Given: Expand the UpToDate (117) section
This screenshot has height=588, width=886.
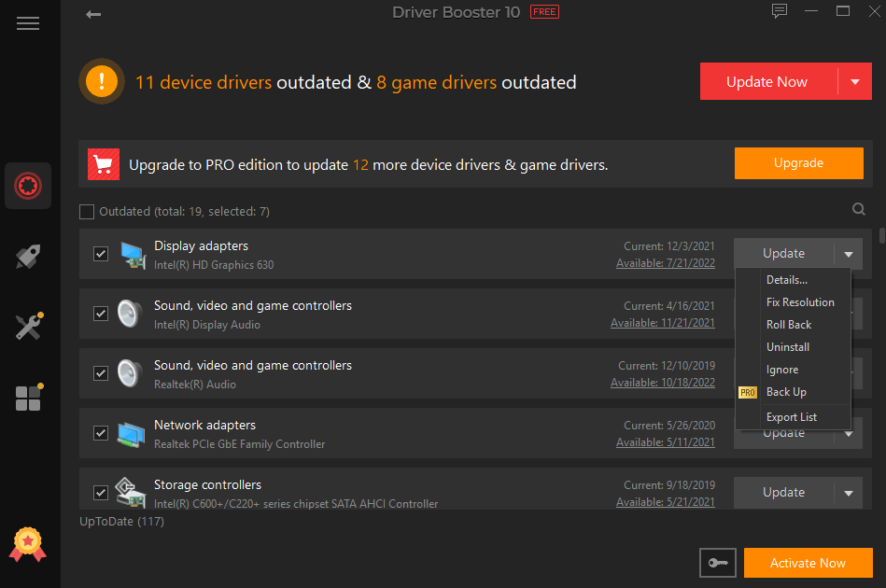Looking at the screenshot, I should click(121, 522).
